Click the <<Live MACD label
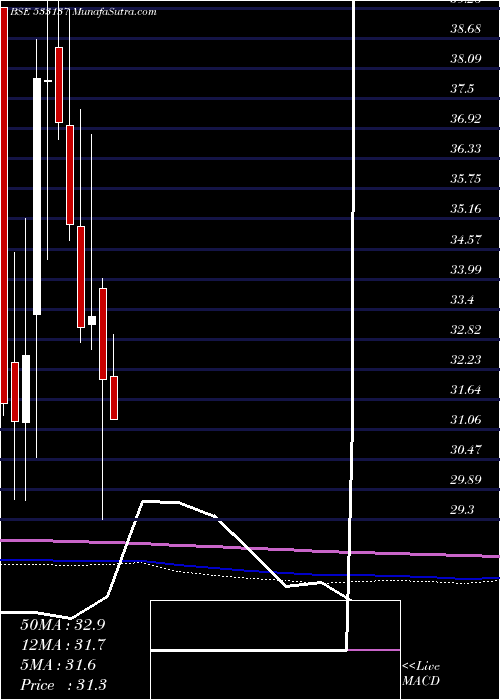Screen dimensions: 500x700 421,674
